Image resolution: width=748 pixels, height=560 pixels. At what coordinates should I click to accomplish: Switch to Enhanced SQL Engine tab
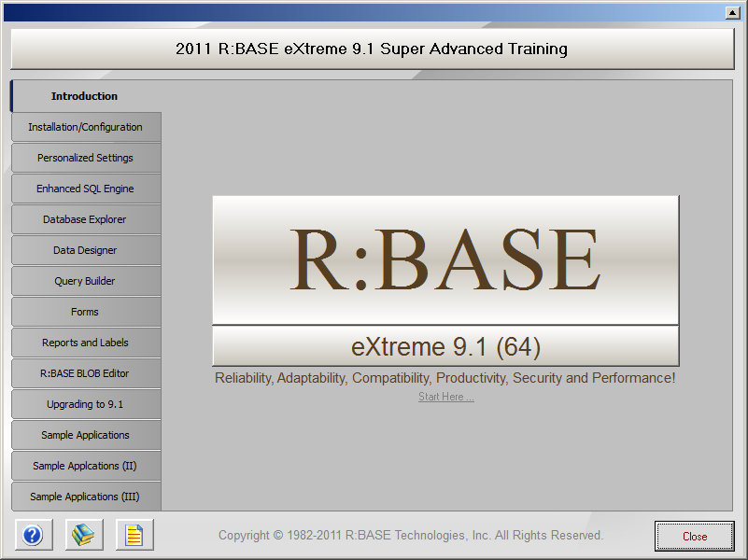pyautogui.click(x=86, y=189)
